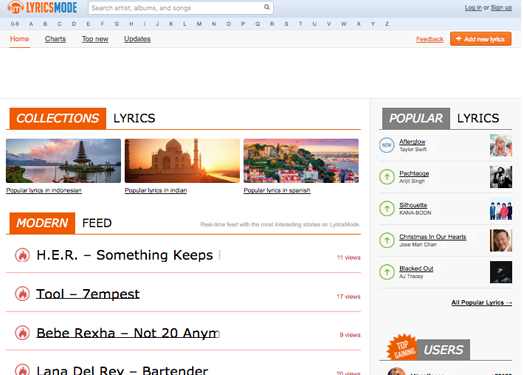Click the AJ Tracey dark thumbnail
The image size is (523, 375).
501,272
